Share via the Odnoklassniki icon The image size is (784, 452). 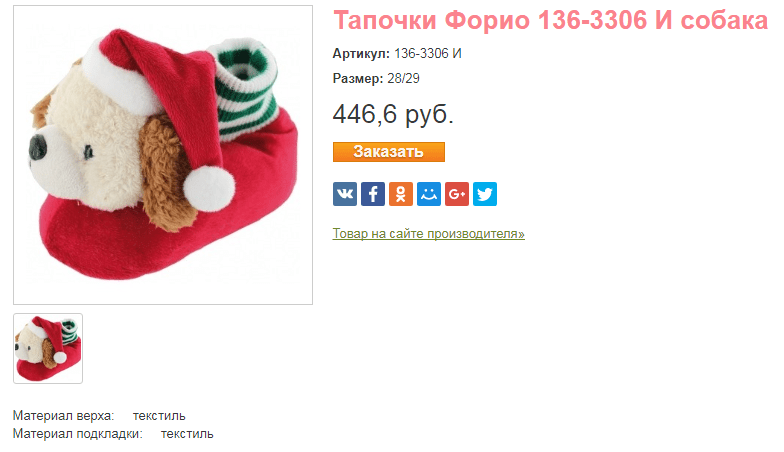401,194
